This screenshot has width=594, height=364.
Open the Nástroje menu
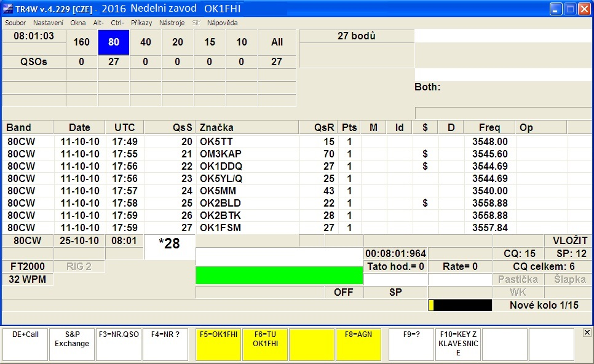(x=172, y=23)
